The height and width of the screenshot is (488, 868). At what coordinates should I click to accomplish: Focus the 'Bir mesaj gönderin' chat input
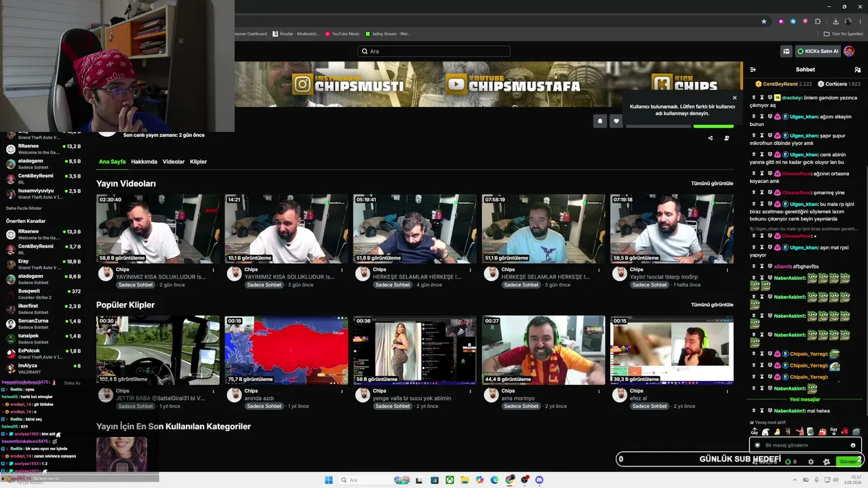coord(806,445)
